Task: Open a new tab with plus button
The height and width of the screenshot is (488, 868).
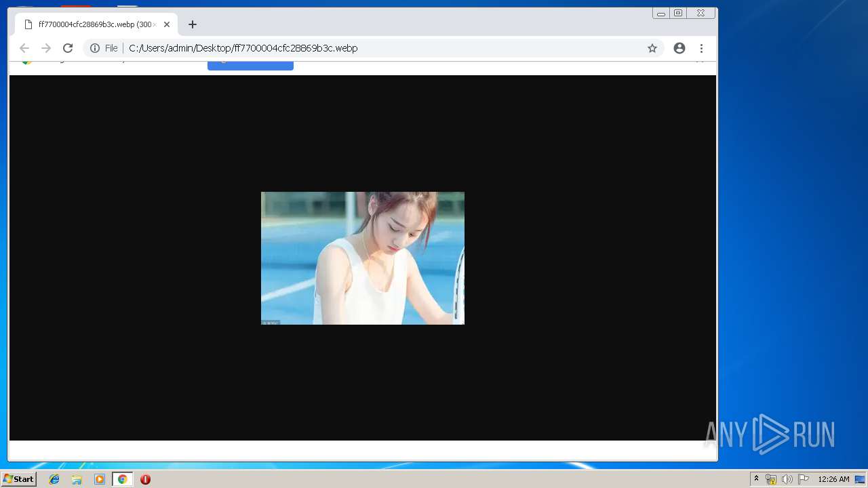Action: coord(193,24)
